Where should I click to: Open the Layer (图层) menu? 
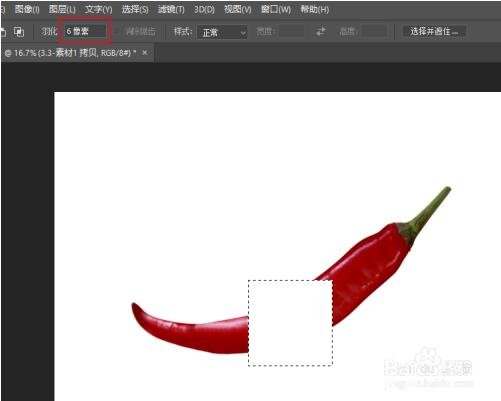point(62,9)
